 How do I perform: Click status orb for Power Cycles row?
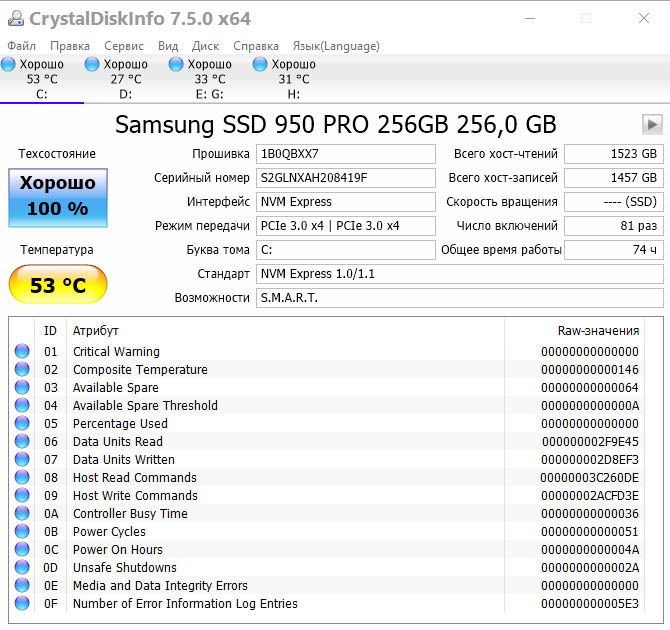click(x=22, y=531)
